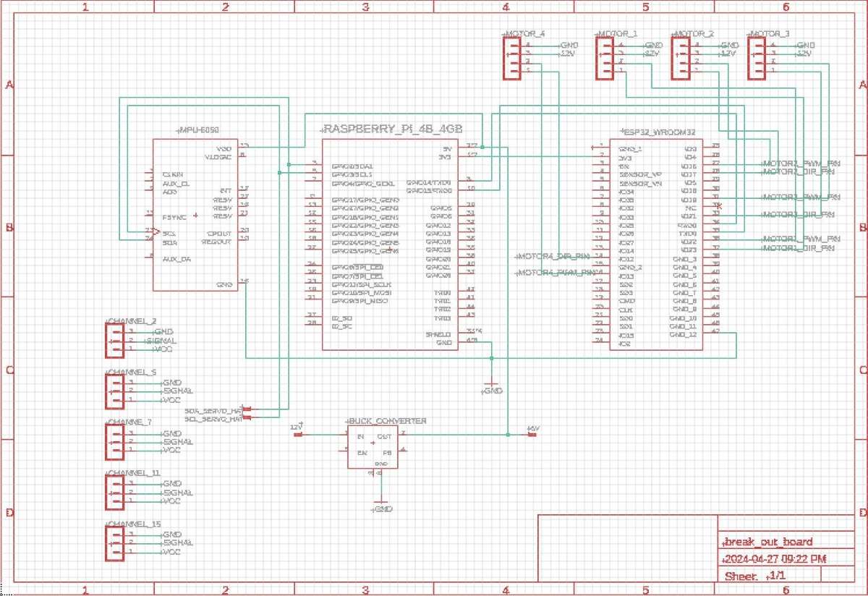Select the MOTOR_2 connector name label
The height and width of the screenshot is (596, 868).
click(x=693, y=34)
